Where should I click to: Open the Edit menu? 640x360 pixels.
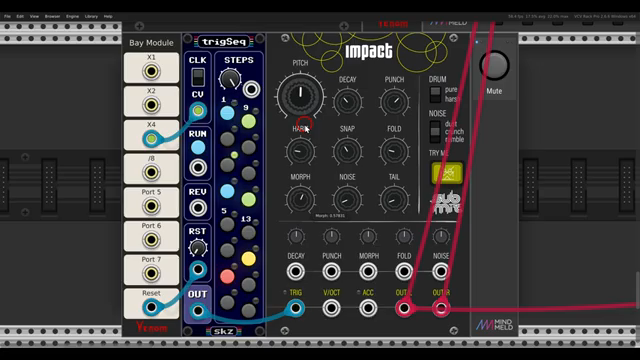pyautogui.click(x=20, y=16)
